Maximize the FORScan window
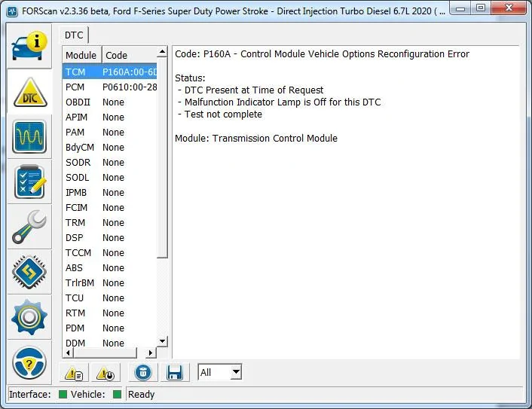Screen dimensions: 532x409 pos(481,8)
